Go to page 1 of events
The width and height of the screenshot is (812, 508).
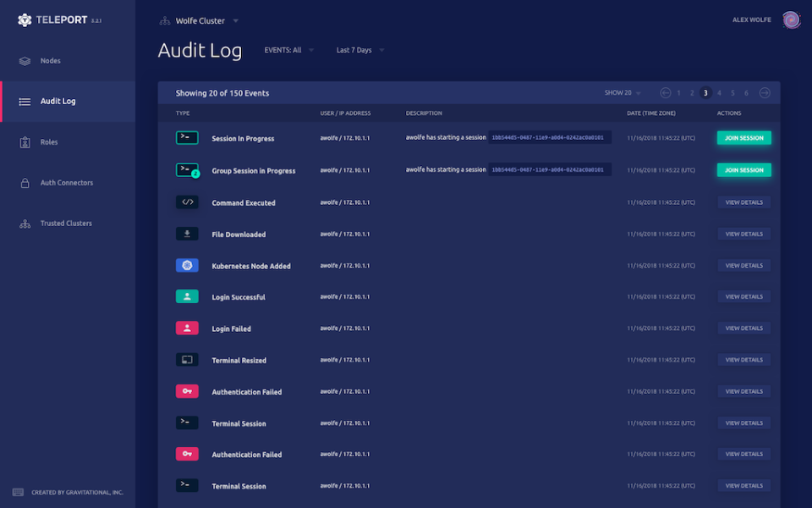(x=678, y=93)
